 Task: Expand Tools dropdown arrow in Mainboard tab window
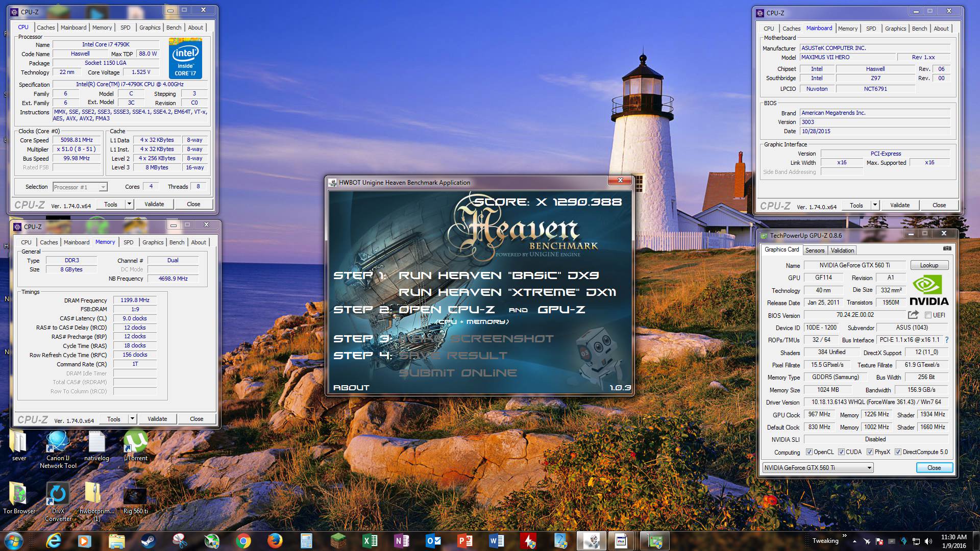click(x=875, y=205)
